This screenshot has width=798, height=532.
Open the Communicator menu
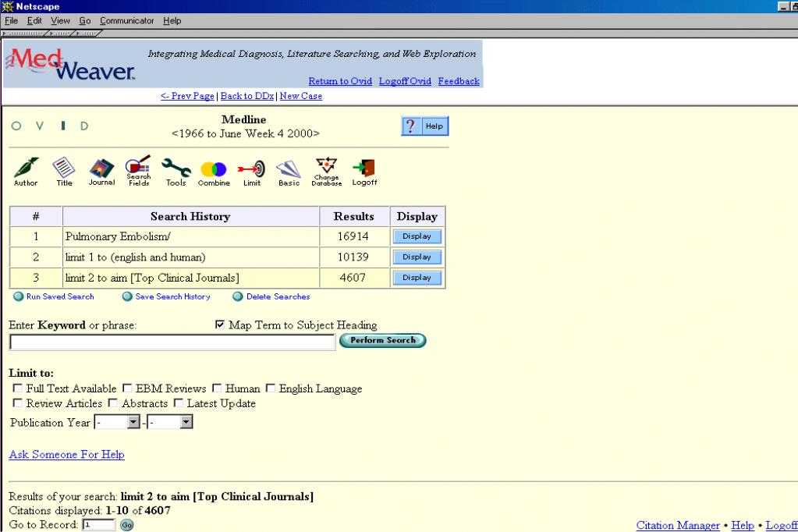(126, 21)
